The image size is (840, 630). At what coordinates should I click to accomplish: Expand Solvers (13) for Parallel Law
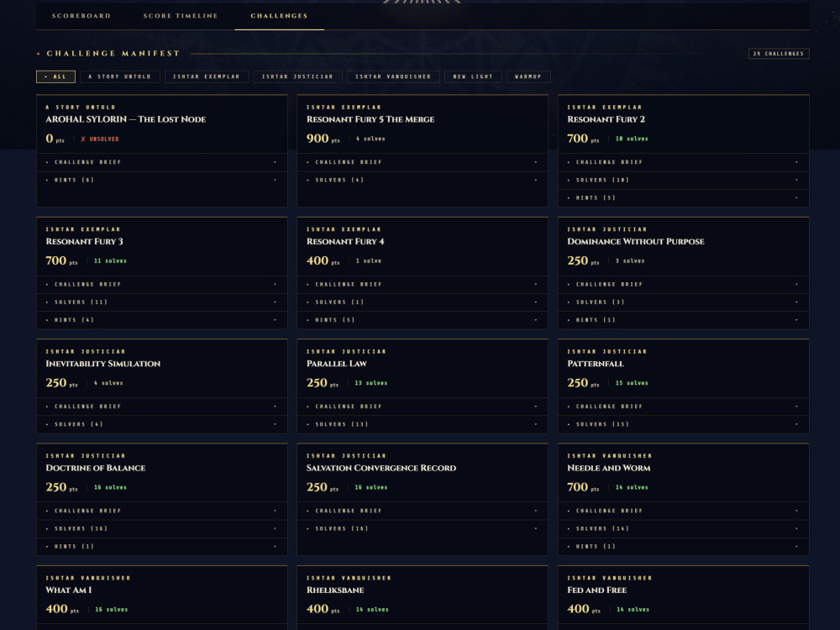[423, 424]
